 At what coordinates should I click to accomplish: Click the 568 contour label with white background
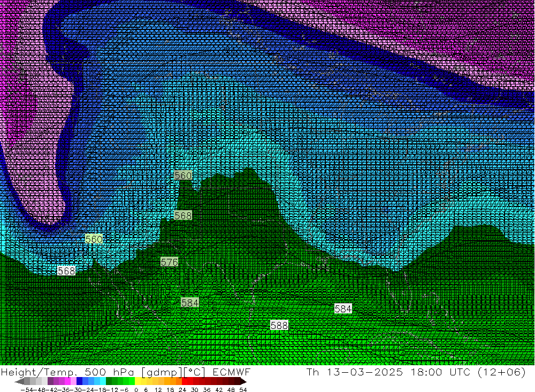coord(66,271)
